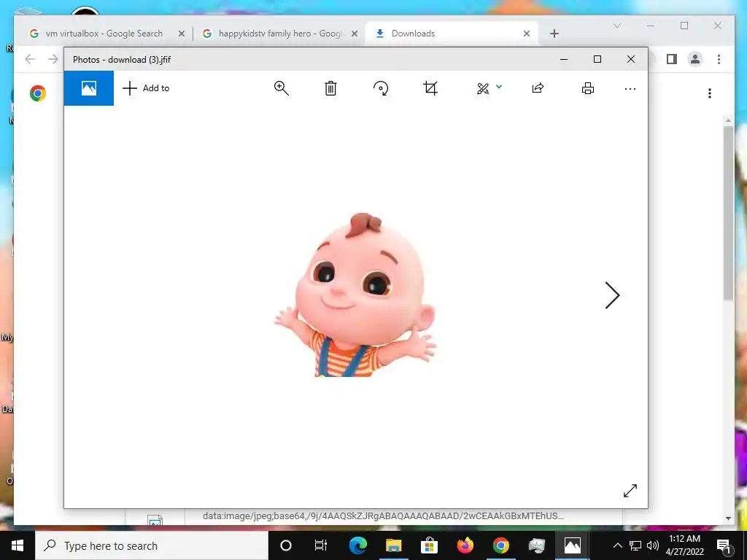The image size is (747, 560).
Task: Share the photo
Action: [538, 88]
